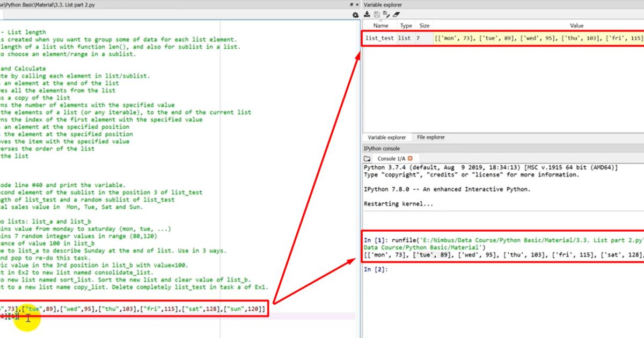Open the Variable explorer options gear menu

click(x=355, y=14)
